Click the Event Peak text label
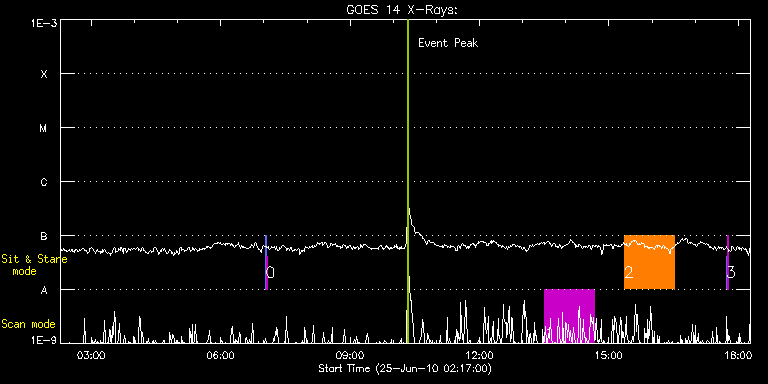This screenshot has height=384, width=768. tap(448, 43)
